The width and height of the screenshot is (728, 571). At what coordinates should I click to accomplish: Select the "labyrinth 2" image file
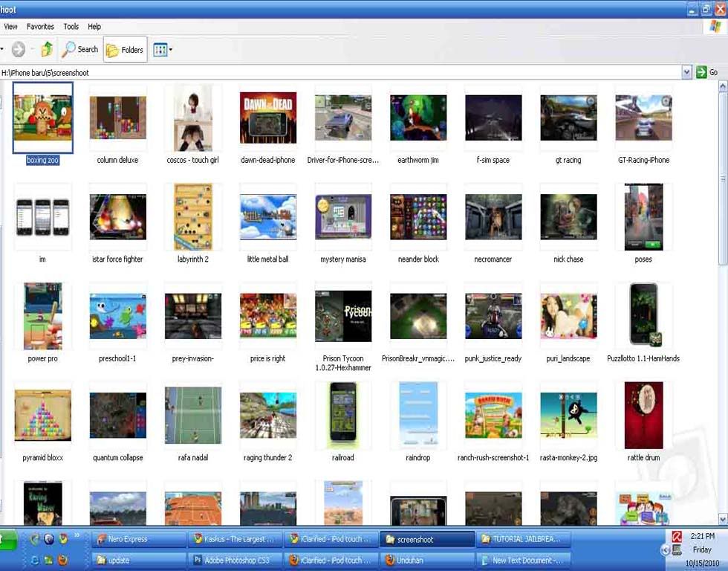pyautogui.click(x=192, y=224)
